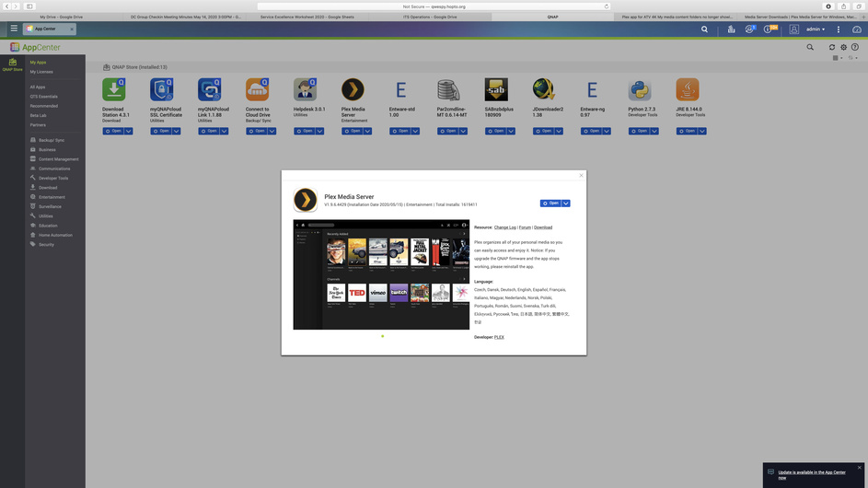The height and width of the screenshot is (488, 868).
Task: Open the QTS main hamburger menu
Action: pyautogui.click(x=14, y=29)
